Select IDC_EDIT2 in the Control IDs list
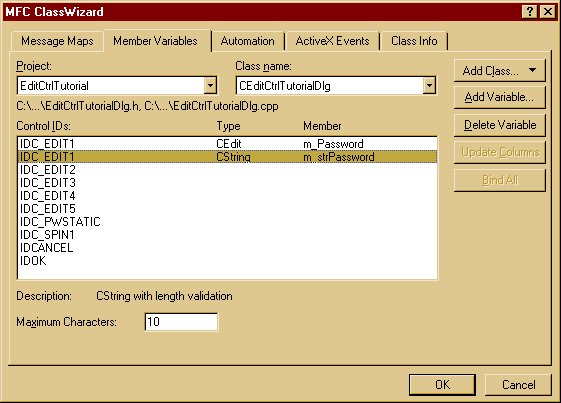This screenshot has width=561, height=403. (227, 170)
